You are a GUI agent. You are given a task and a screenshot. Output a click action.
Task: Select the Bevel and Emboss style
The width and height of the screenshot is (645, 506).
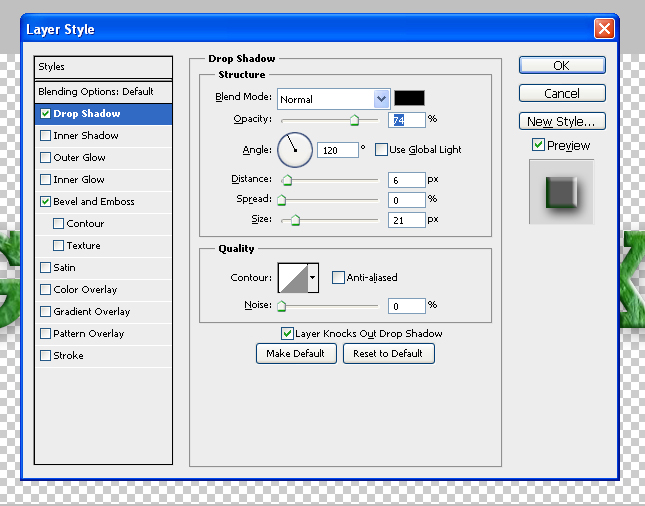pos(93,202)
